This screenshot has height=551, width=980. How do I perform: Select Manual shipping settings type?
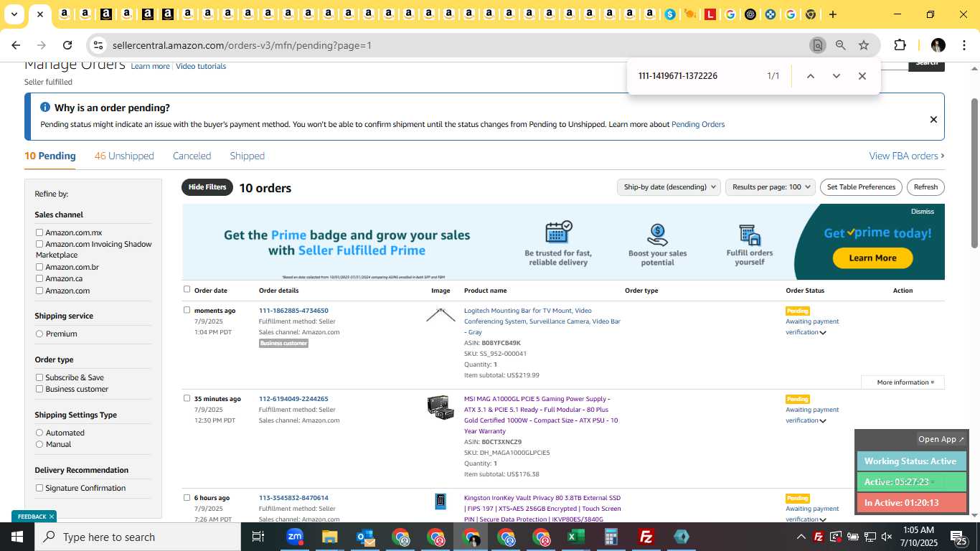point(39,444)
